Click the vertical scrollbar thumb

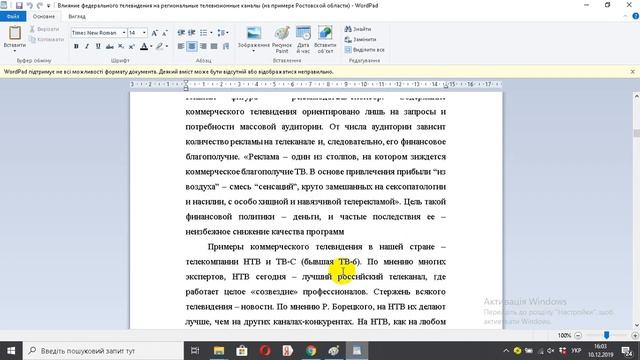636,133
